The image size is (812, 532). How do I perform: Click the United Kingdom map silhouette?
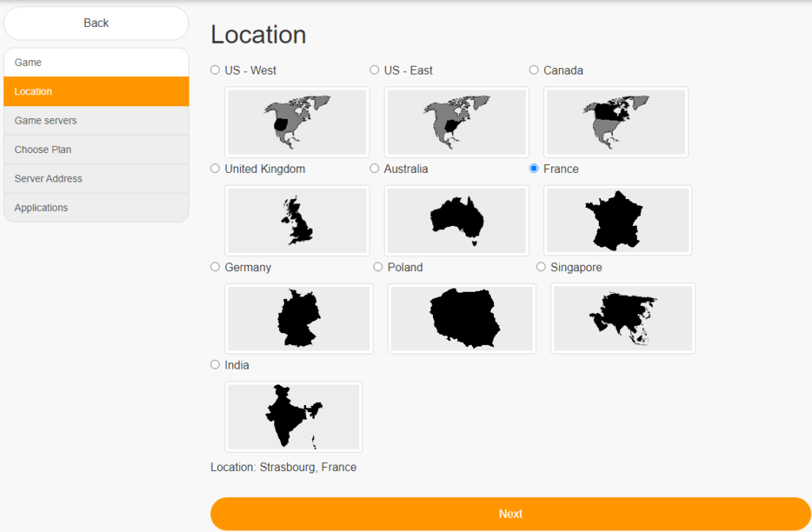tap(297, 220)
